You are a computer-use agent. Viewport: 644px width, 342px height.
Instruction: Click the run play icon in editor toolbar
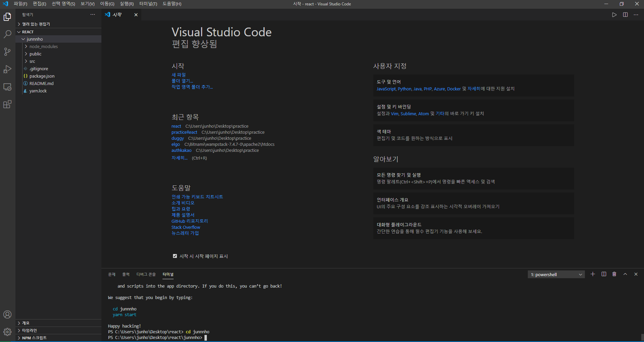pyautogui.click(x=614, y=15)
